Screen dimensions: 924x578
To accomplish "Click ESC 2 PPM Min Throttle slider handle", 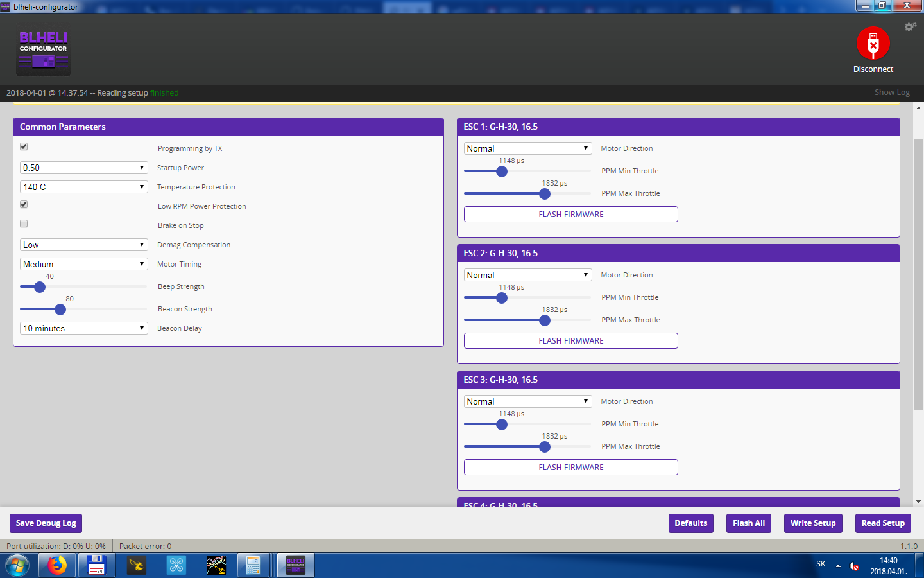I will 502,298.
